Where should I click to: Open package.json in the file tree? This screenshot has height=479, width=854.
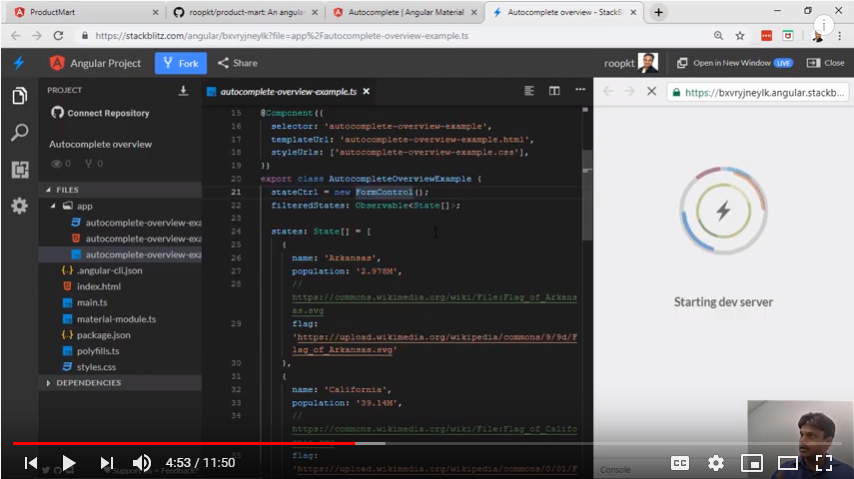tap(103, 335)
